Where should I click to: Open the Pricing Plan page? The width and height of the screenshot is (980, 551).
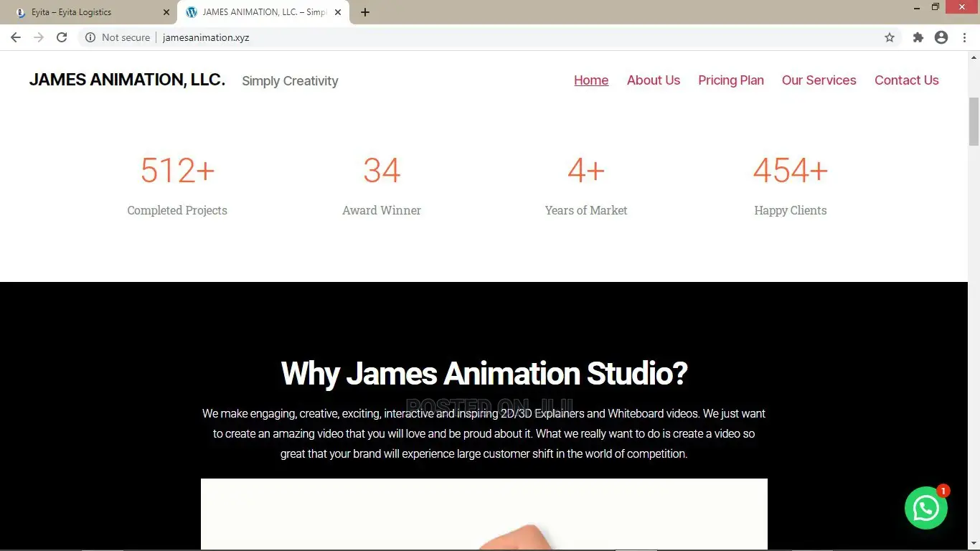731,80
